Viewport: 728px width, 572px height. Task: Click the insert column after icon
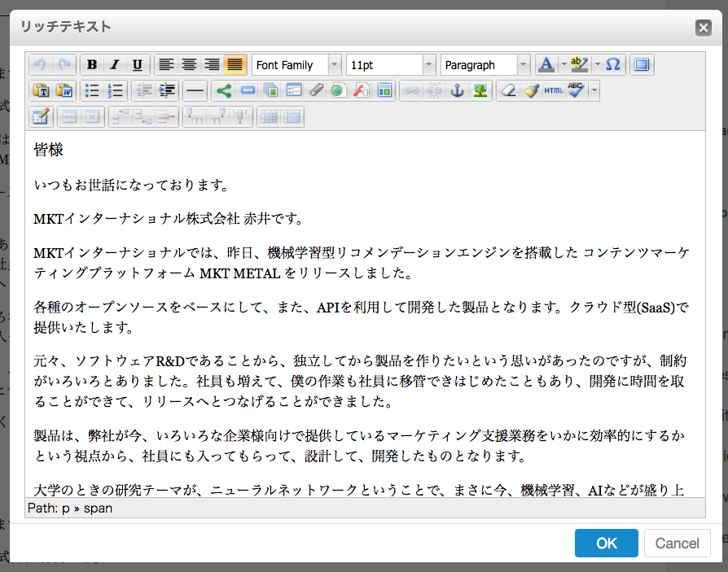point(217,116)
